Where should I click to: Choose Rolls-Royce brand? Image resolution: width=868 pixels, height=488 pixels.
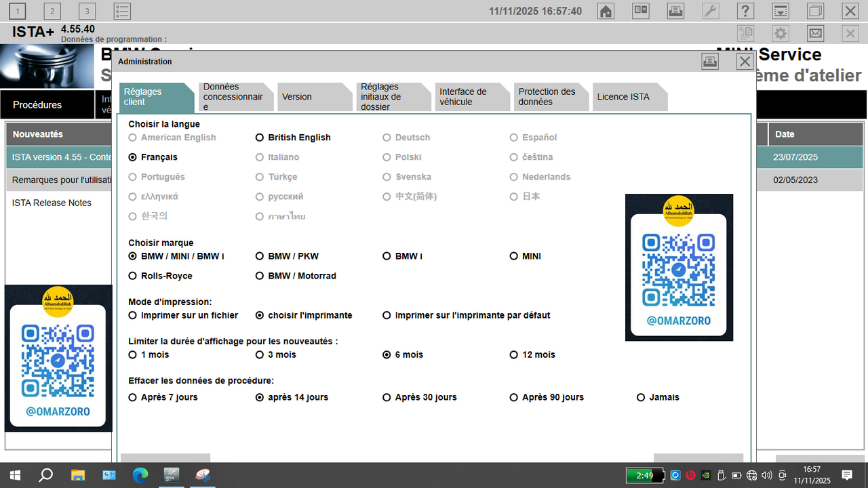[x=160, y=276]
